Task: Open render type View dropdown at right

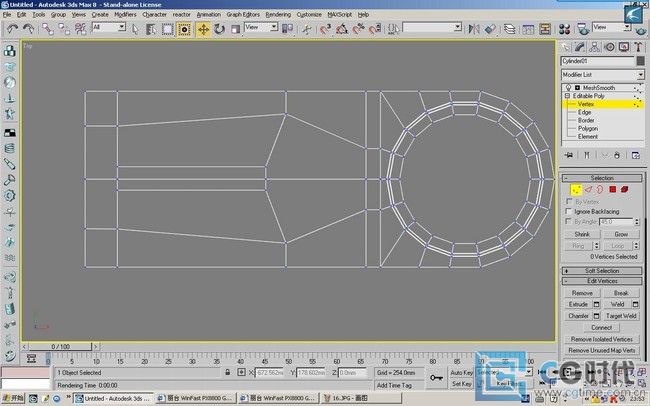Action: [611, 27]
